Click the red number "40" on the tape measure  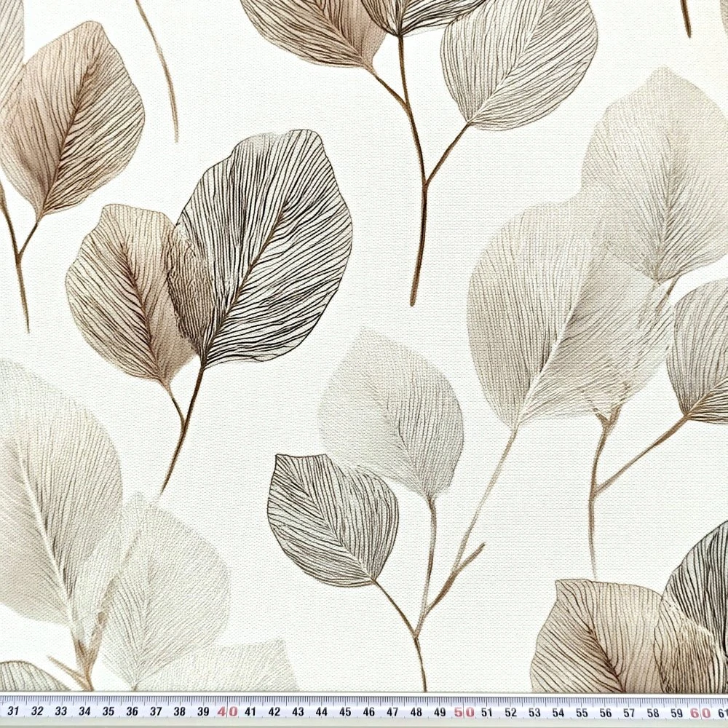click(x=227, y=711)
